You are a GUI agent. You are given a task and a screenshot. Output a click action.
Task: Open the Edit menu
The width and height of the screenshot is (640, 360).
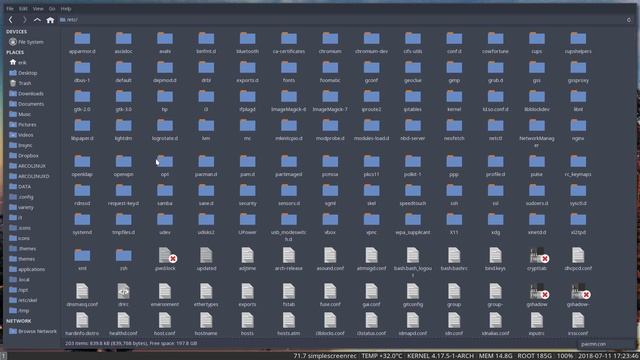(23, 9)
